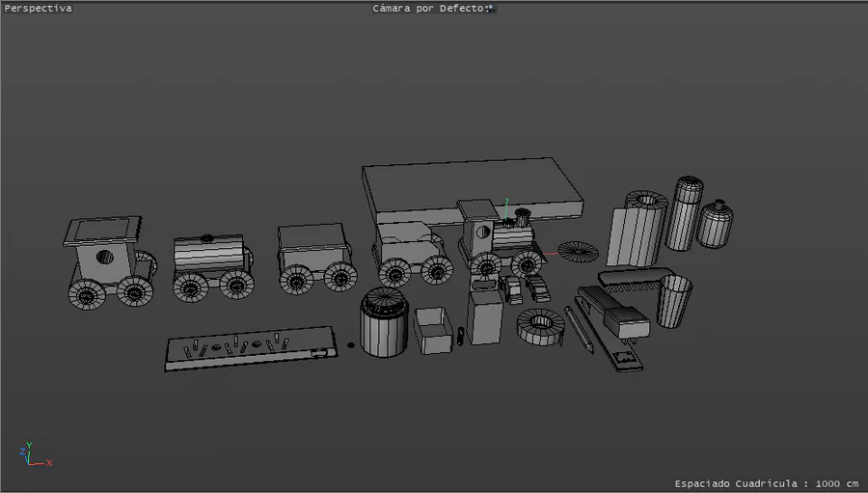
Task: Click the small camera icon after 'Defecto'
Action: click(491, 9)
